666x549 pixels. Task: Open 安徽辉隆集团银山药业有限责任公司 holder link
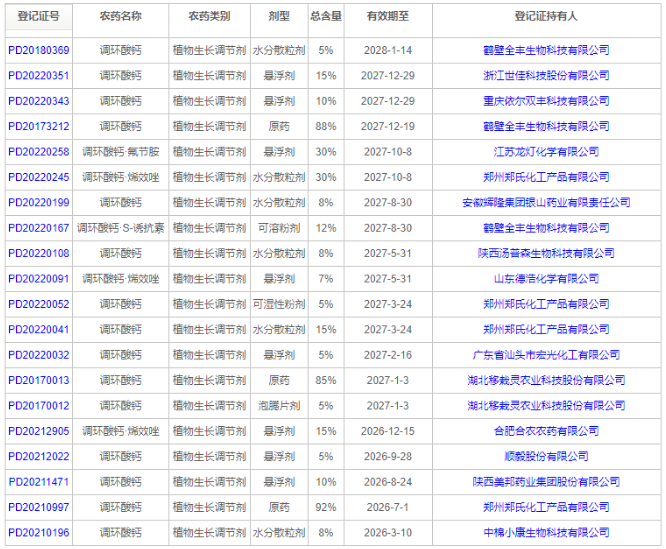click(x=546, y=203)
